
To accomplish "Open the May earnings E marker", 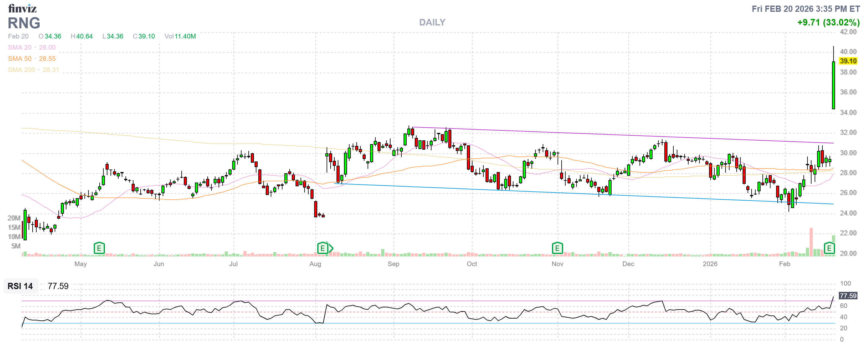I will 99,248.
